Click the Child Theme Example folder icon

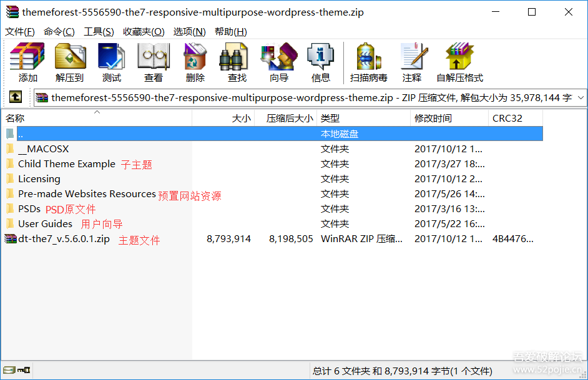tap(10, 163)
